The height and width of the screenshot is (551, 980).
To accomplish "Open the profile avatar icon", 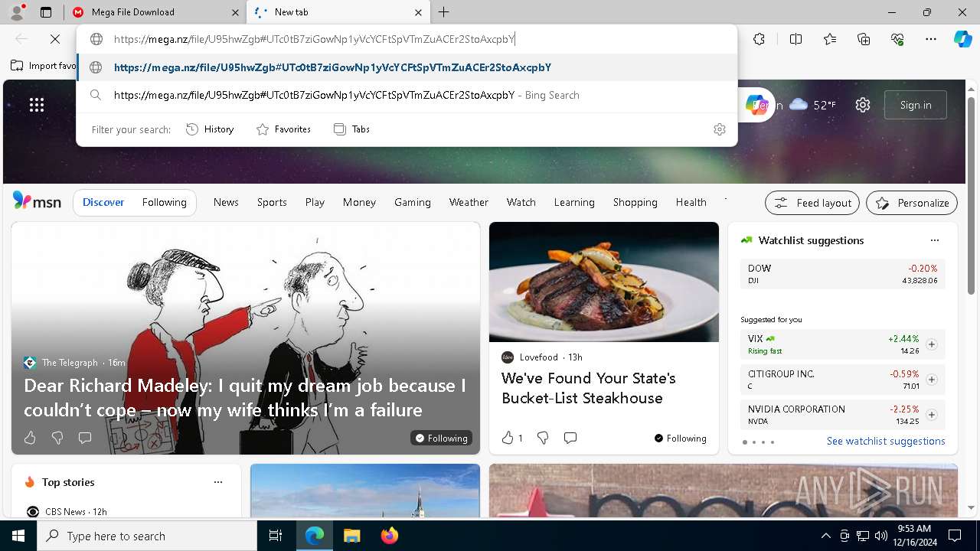I will 17,12.
